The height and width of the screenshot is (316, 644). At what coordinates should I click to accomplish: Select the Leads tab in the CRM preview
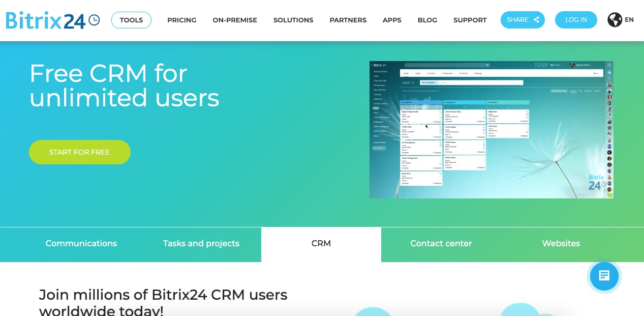tap(406, 73)
